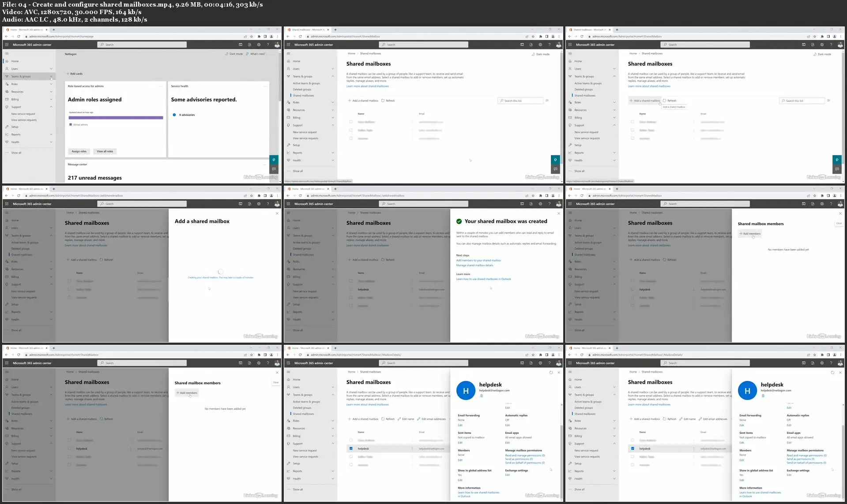The image size is (847, 504).
Task: Open a new browser tab in Home page frame
Action: click(x=53, y=30)
